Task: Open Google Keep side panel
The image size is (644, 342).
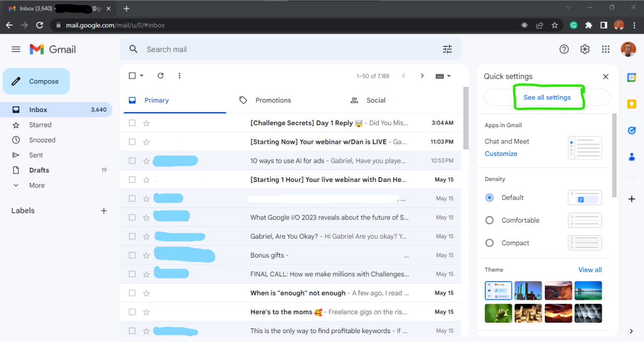Action: 631,105
